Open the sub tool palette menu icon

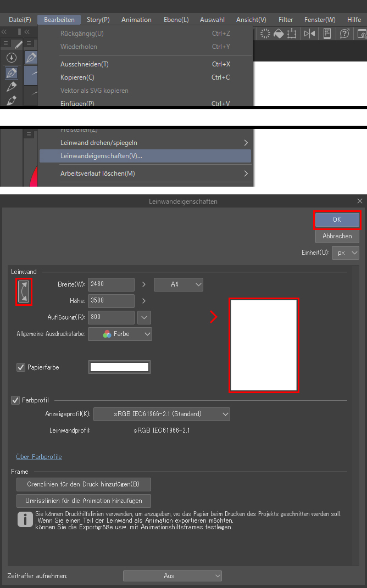pyautogui.click(x=29, y=43)
